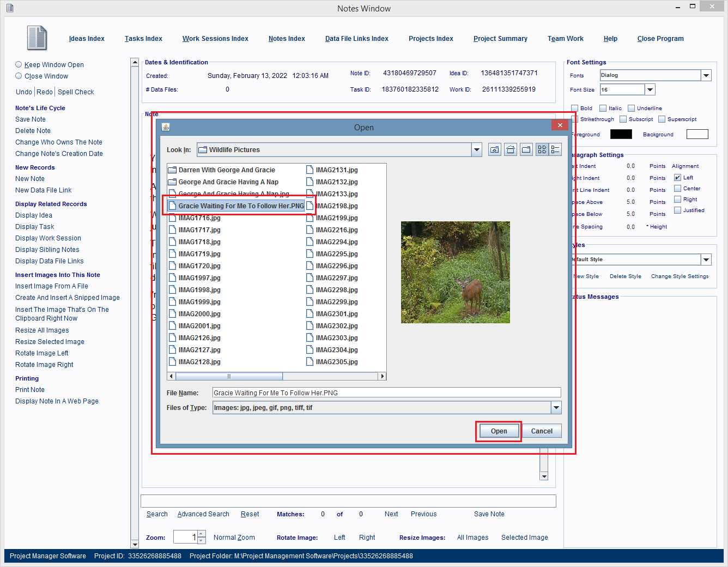Click the document icon beside Ideas Index

point(37,38)
